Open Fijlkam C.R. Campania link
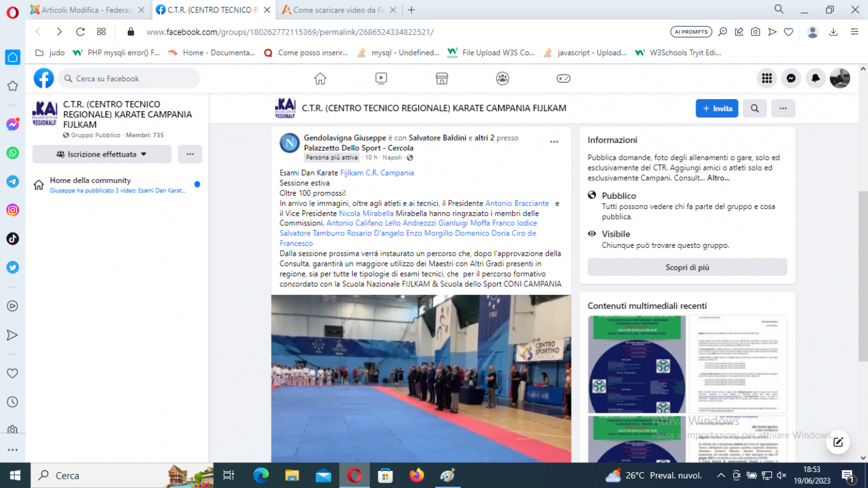The image size is (868, 488). tap(377, 172)
